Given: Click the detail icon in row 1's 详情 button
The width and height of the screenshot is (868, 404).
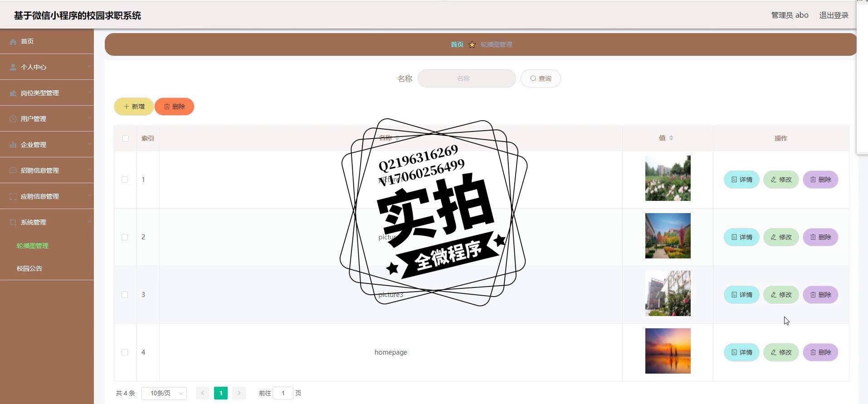Looking at the screenshot, I should coord(734,180).
